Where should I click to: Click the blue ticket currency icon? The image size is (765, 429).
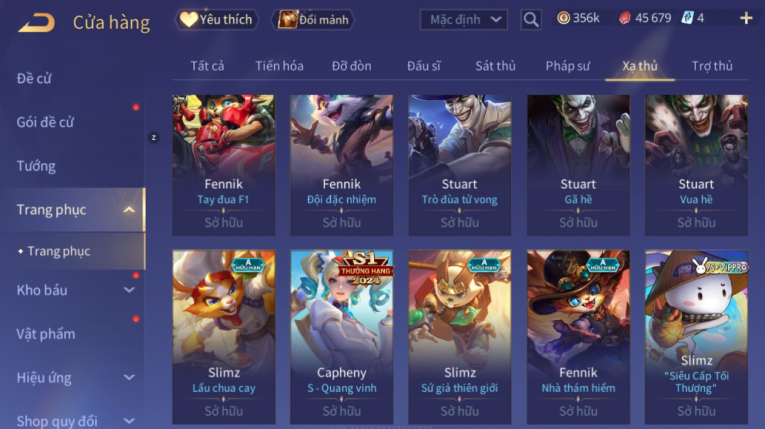pos(687,18)
